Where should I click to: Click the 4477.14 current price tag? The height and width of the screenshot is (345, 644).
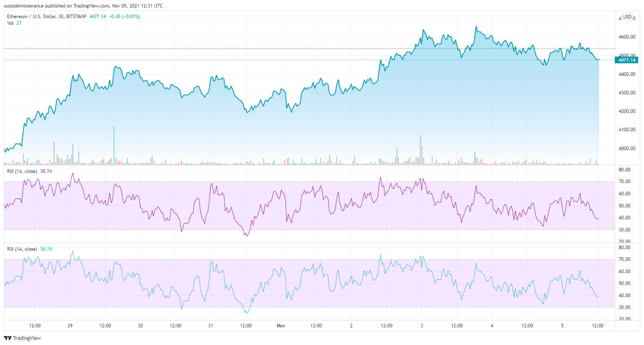626,60
